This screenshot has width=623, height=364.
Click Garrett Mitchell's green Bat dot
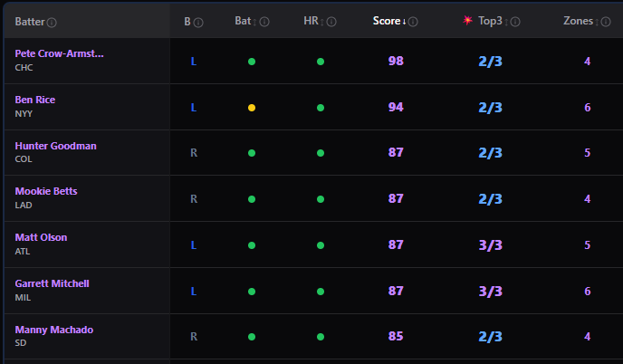(x=252, y=292)
